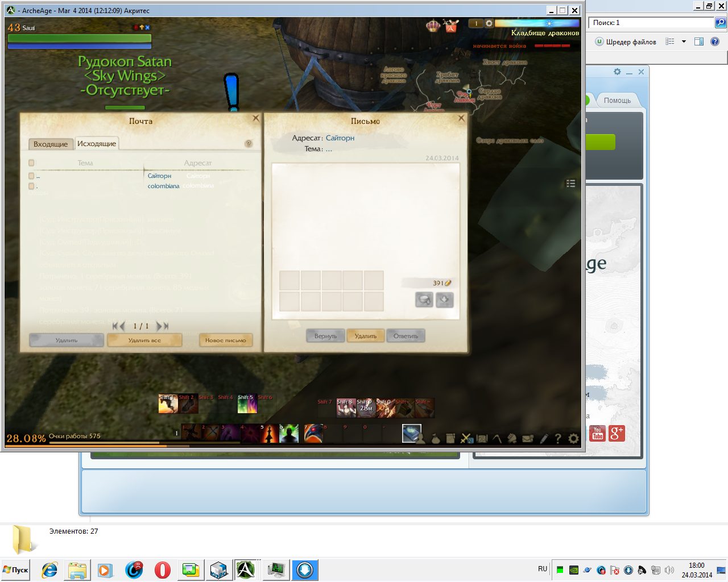The height and width of the screenshot is (582, 728).
Task: Click recipient name Сайторн in letter
Action: point(340,138)
